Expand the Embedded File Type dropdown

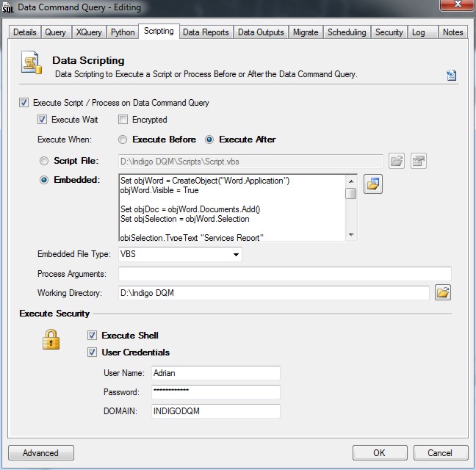(x=236, y=255)
